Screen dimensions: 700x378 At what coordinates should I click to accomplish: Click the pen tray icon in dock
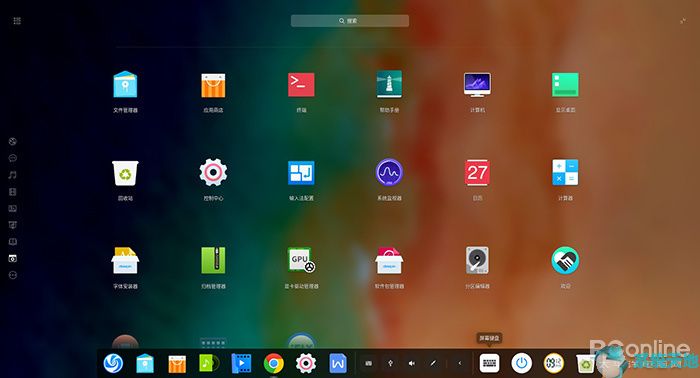tap(433, 363)
